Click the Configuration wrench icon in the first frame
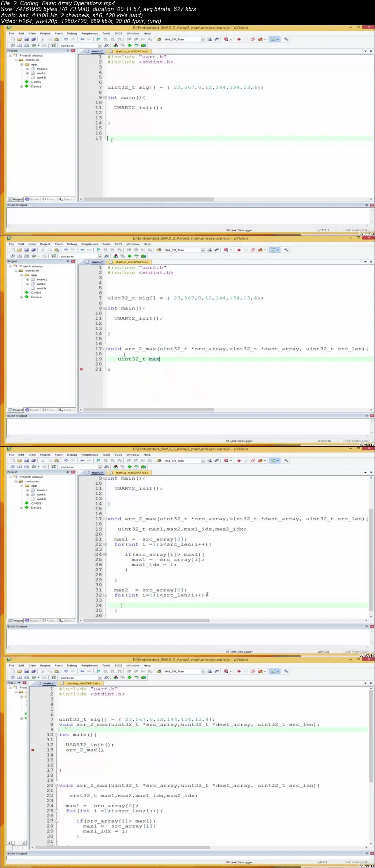The image size is (375, 868). point(286,39)
